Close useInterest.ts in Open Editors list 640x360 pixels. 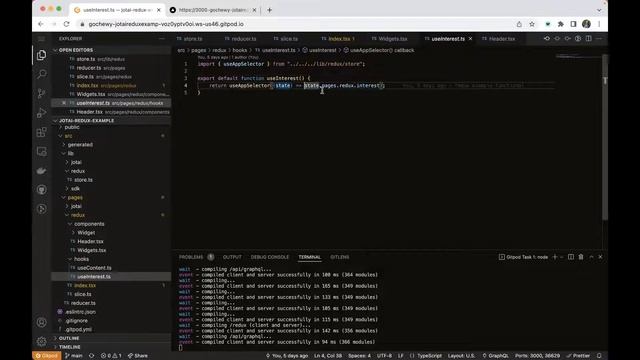point(64,103)
